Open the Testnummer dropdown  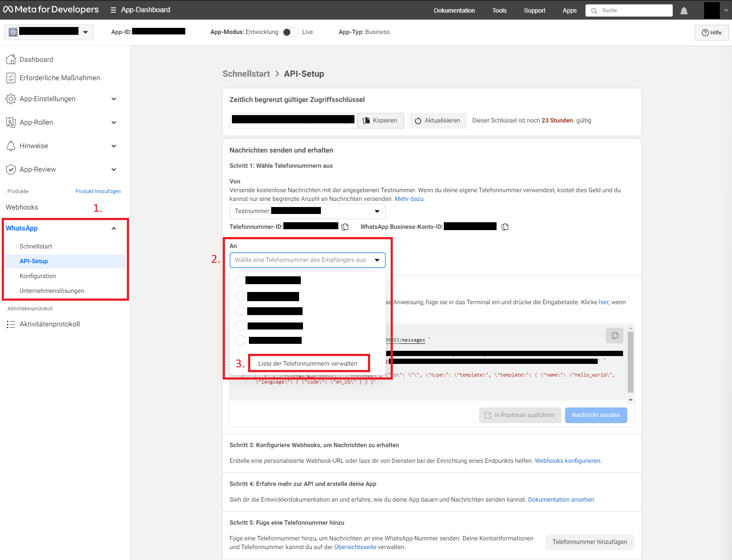pos(307,211)
